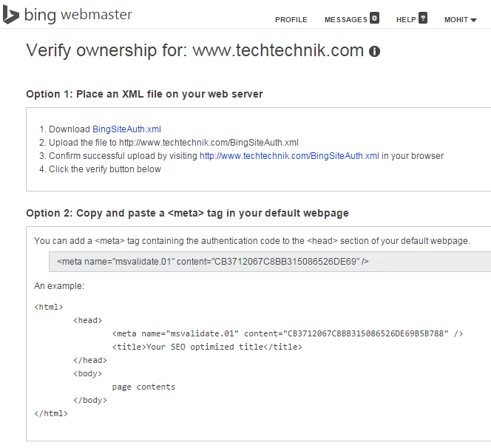The width and height of the screenshot is (491, 448).
Task: Click the example meta tag line in the code
Action: click(x=288, y=333)
